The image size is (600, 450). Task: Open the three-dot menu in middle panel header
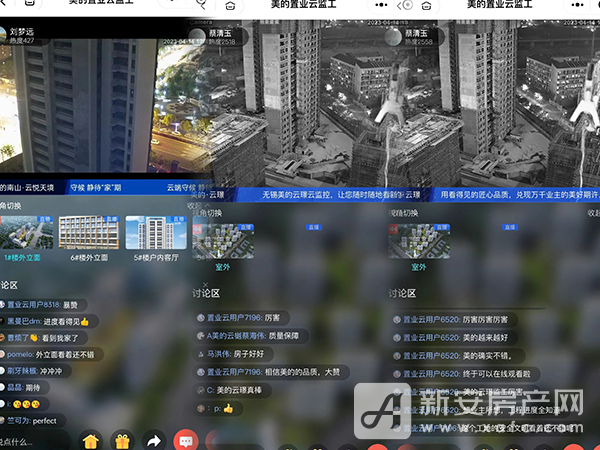point(381,5)
